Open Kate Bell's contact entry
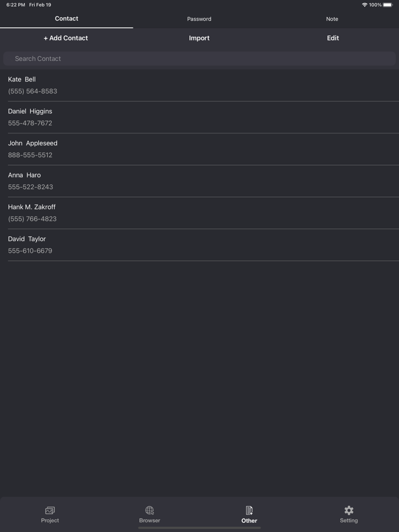 pos(199,85)
